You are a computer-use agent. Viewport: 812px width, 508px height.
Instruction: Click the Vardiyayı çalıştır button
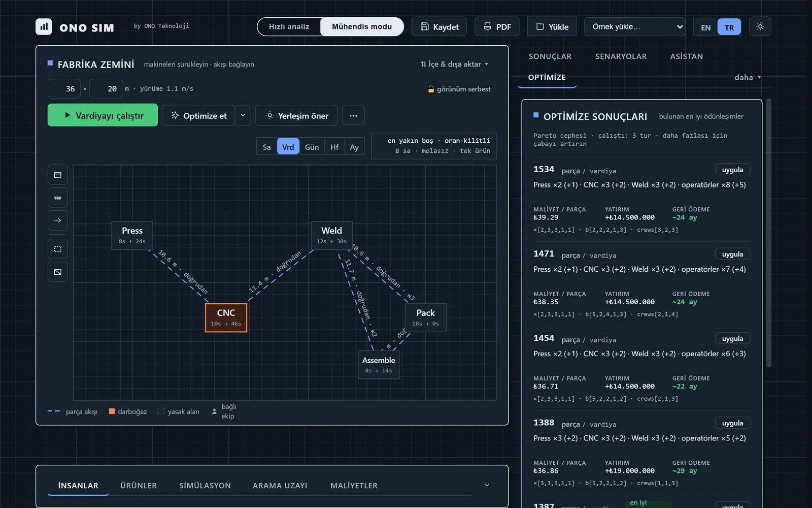click(103, 115)
